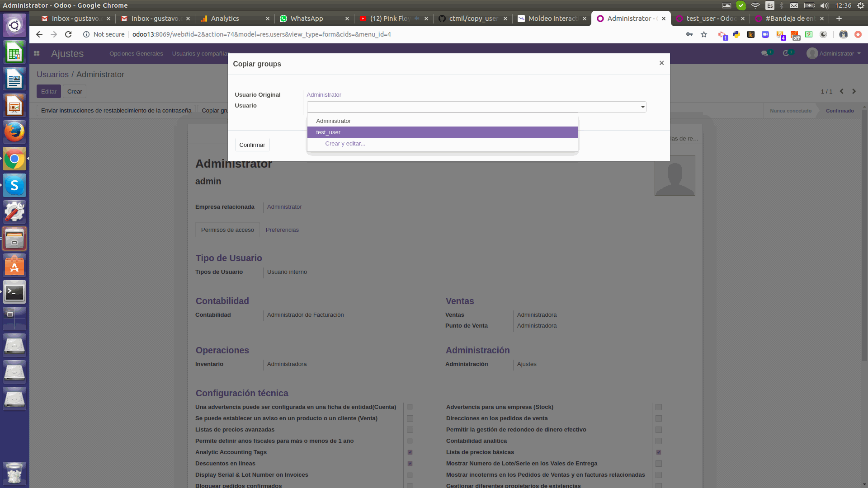This screenshot has height=488, width=868.
Task: Open a new Chrome tab
Action: point(839,19)
